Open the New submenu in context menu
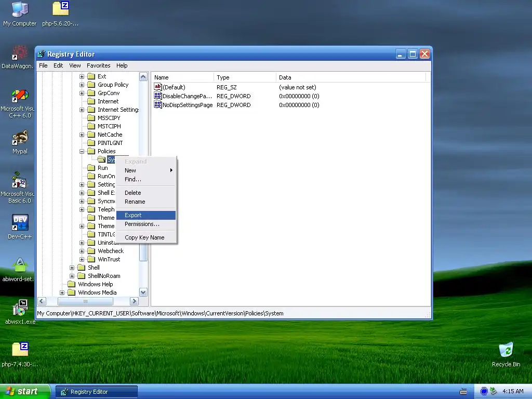 [x=146, y=170]
